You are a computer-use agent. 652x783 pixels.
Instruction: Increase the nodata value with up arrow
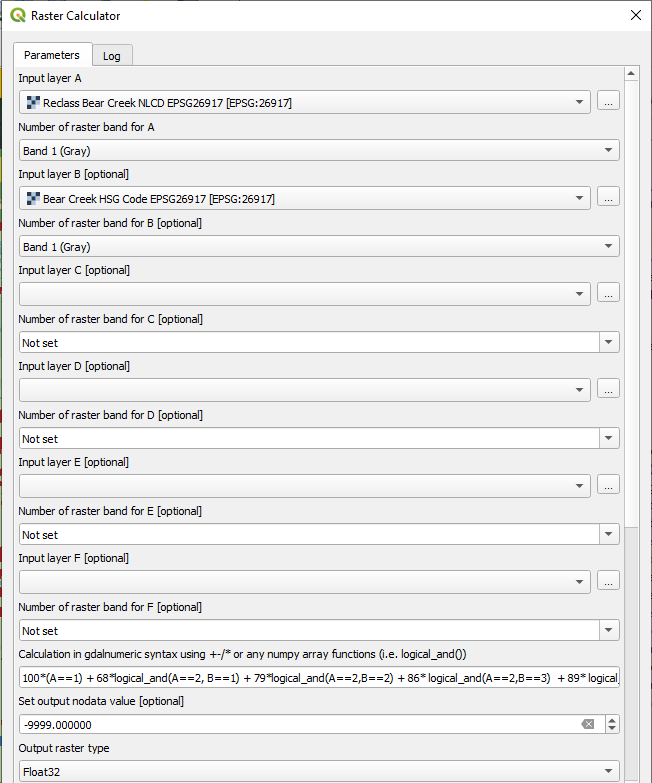point(612,720)
